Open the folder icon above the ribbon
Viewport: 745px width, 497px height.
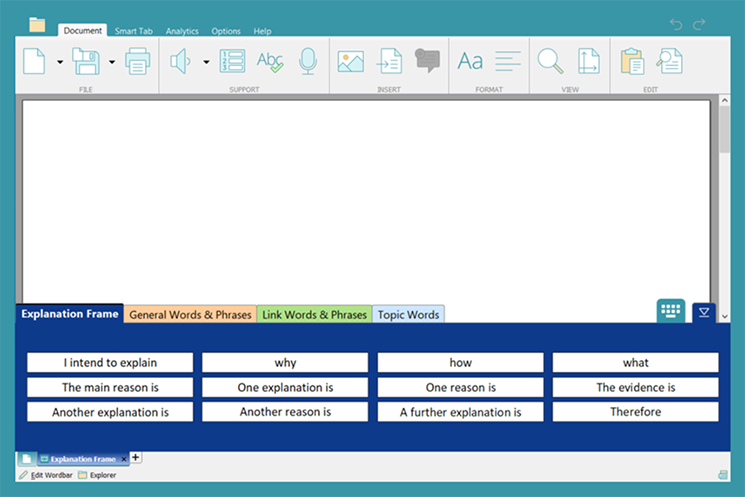click(37, 25)
